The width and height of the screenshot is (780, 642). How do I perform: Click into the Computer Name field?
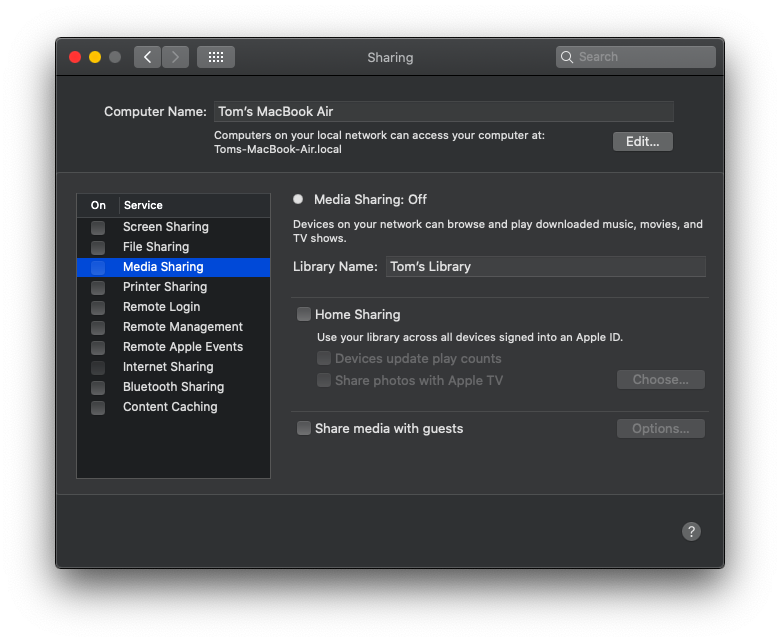444,111
